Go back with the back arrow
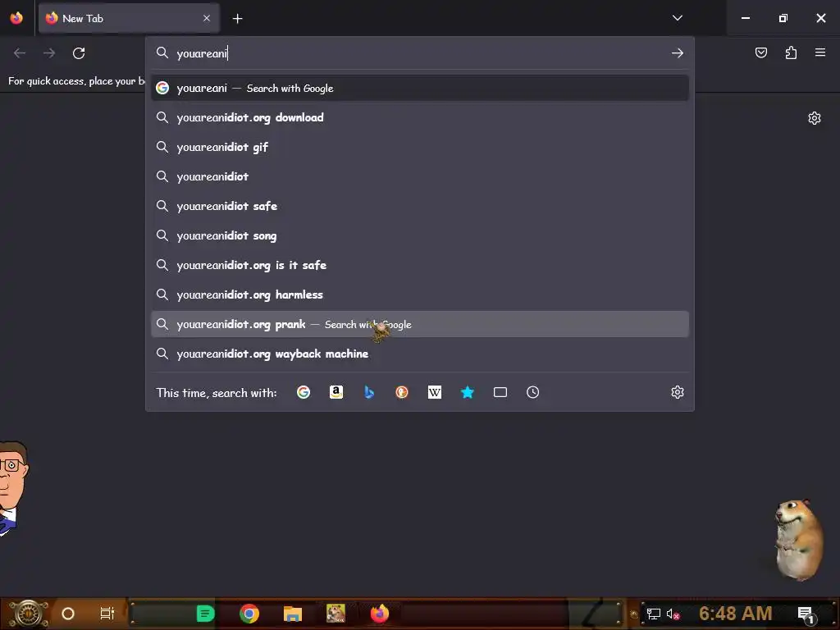This screenshot has width=840, height=630. click(20, 53)
